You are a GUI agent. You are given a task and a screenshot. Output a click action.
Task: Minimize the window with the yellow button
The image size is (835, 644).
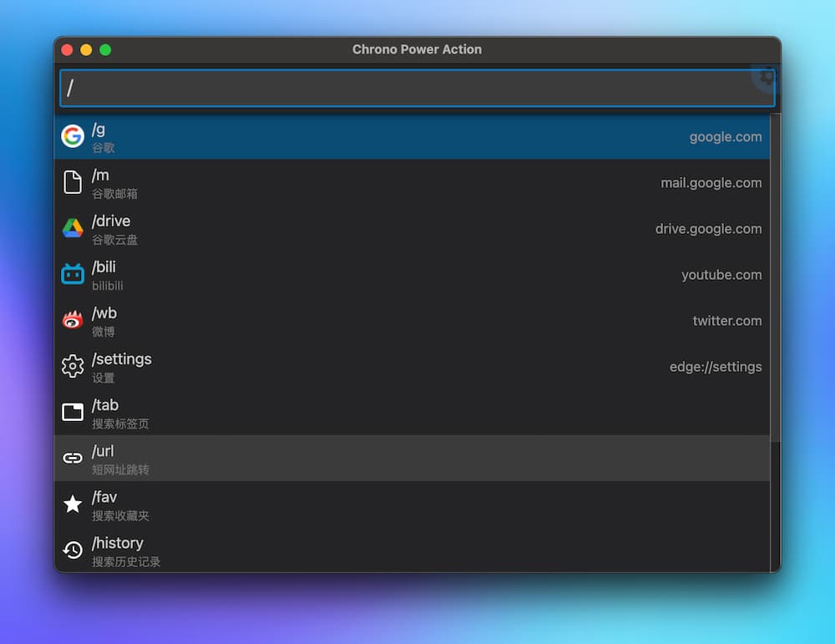click(x=86, y=49)
